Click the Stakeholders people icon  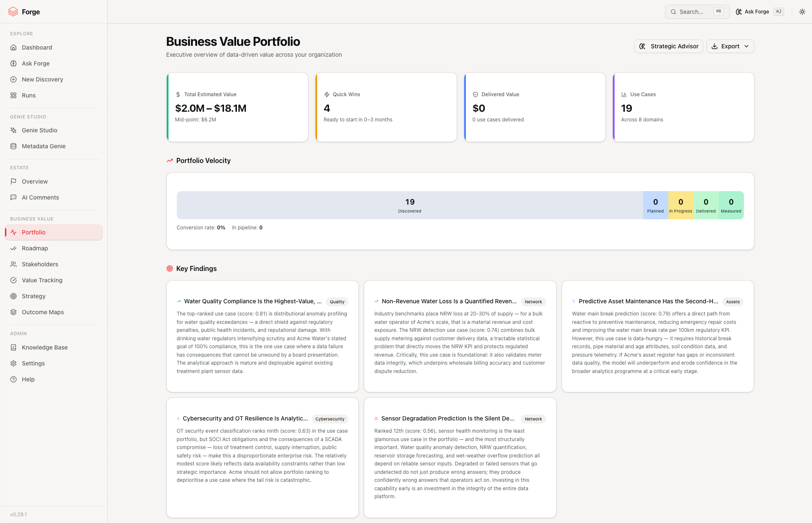[13, 264]
